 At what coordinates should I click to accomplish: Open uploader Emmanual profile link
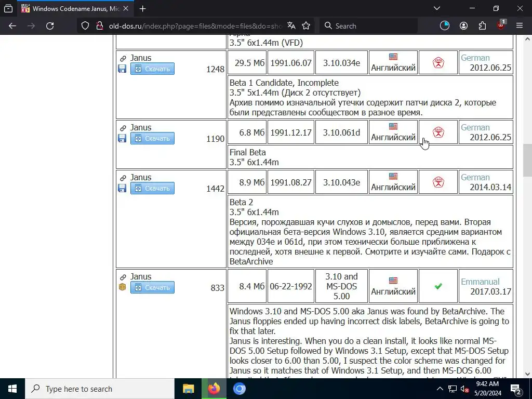(480, 282)
